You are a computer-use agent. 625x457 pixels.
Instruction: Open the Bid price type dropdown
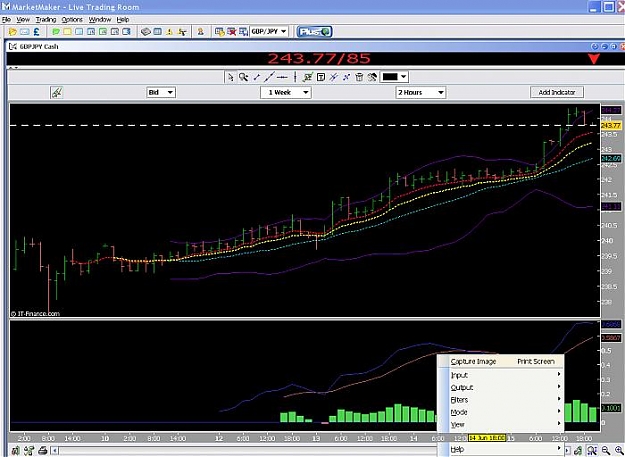pyautogui.click(x=161, y=92)
